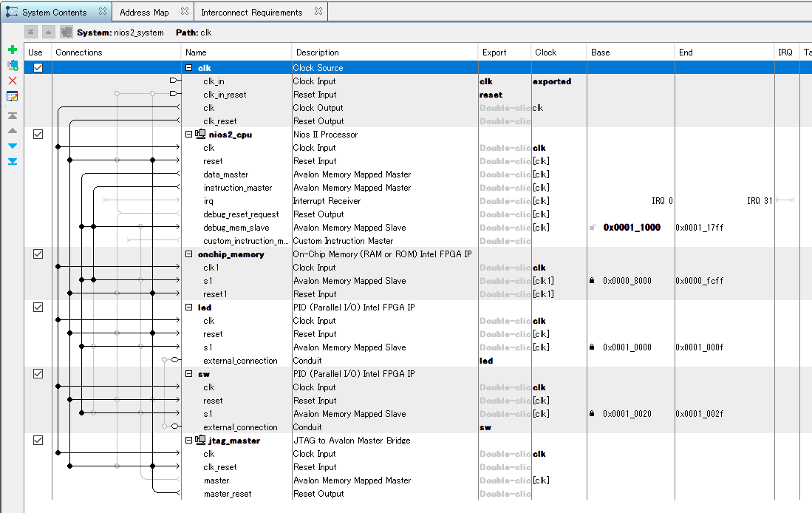Click the open lock icon beside 0x0001_1000

(592, 228)
